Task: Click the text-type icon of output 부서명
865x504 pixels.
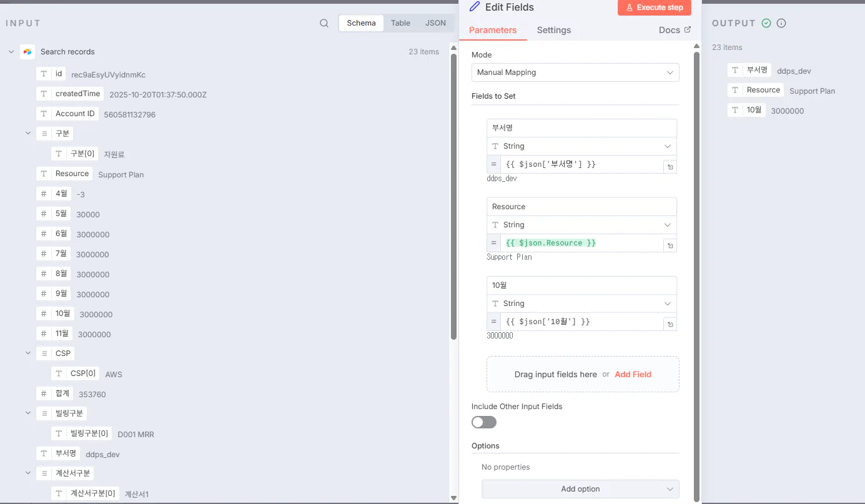Action: tap(736, 70)
